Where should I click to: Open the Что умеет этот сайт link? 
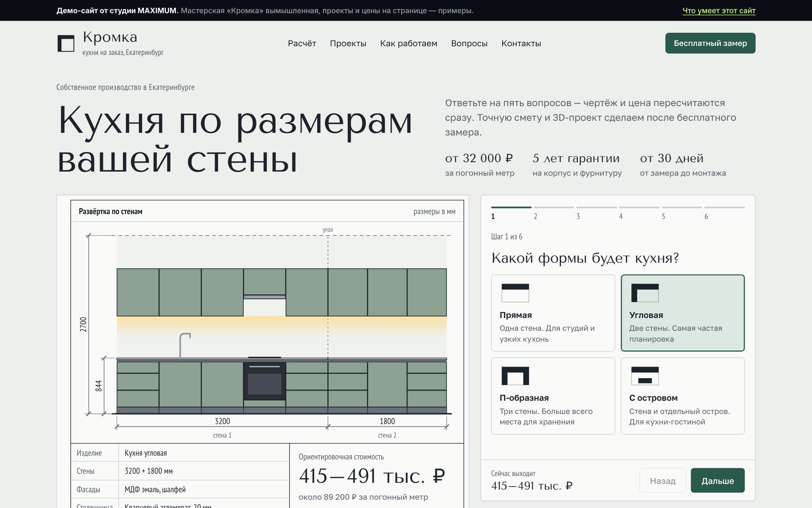click(719, 11)
